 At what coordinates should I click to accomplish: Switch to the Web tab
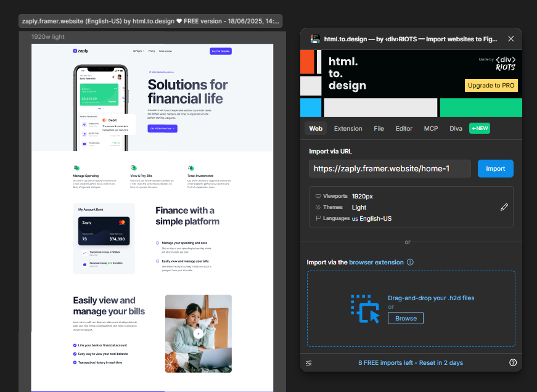pos(316,128)
